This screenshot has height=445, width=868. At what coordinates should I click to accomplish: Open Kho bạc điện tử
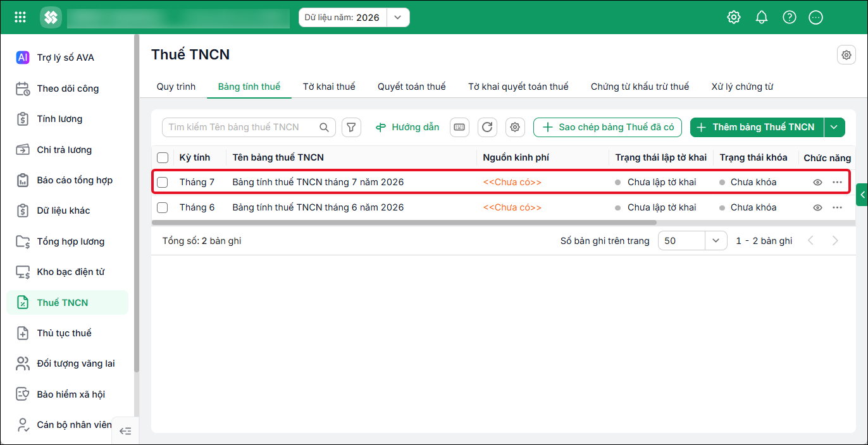tap(69, 272)
